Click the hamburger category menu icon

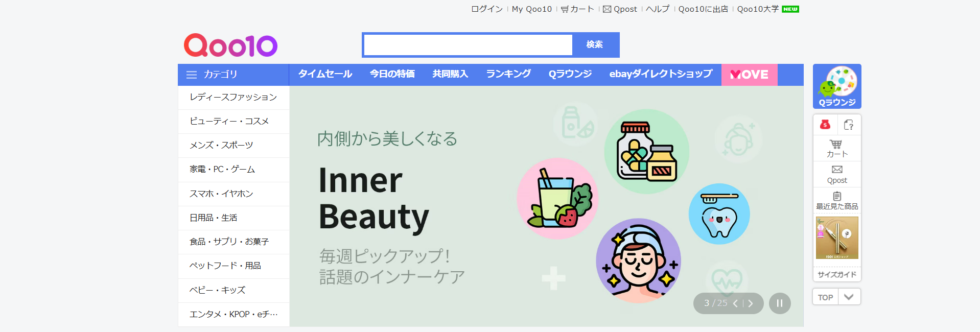click(x=192, y=75)
